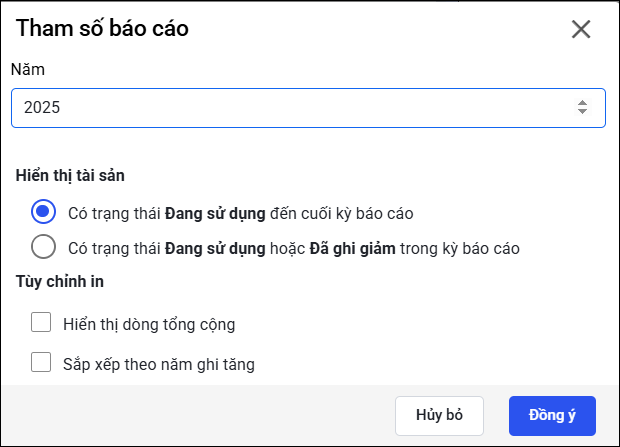Click the 'Hiển thị dòng tổng cộng' label text
620x447 pixels.
(148, 324)
